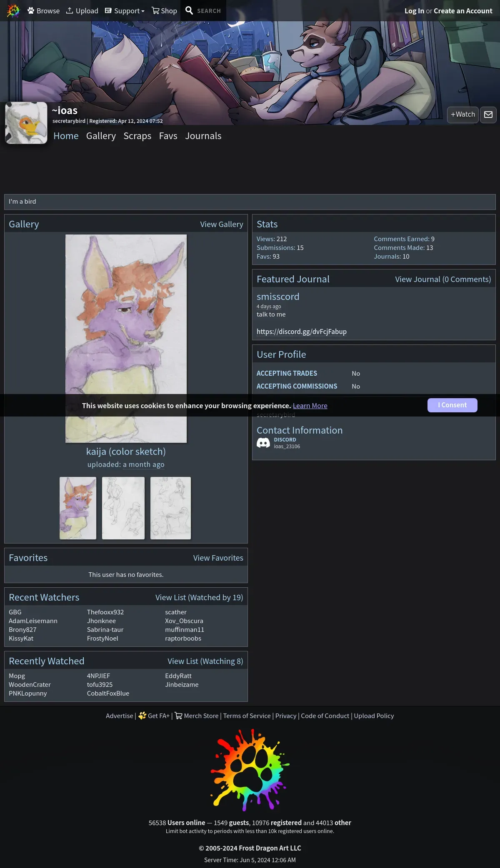Click the View Gallery link
This screenshot has height=868, width=500.
[222, 224]
